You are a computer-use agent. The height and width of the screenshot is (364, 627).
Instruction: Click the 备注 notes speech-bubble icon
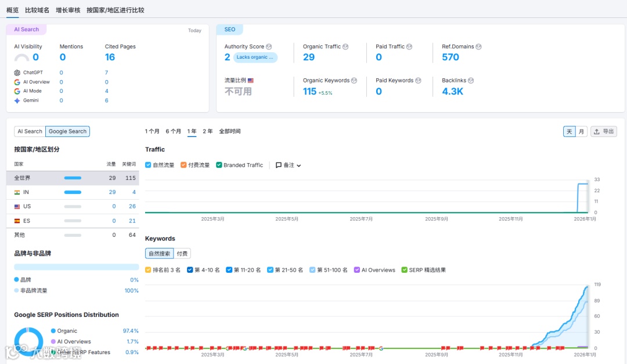click(279, 165)
